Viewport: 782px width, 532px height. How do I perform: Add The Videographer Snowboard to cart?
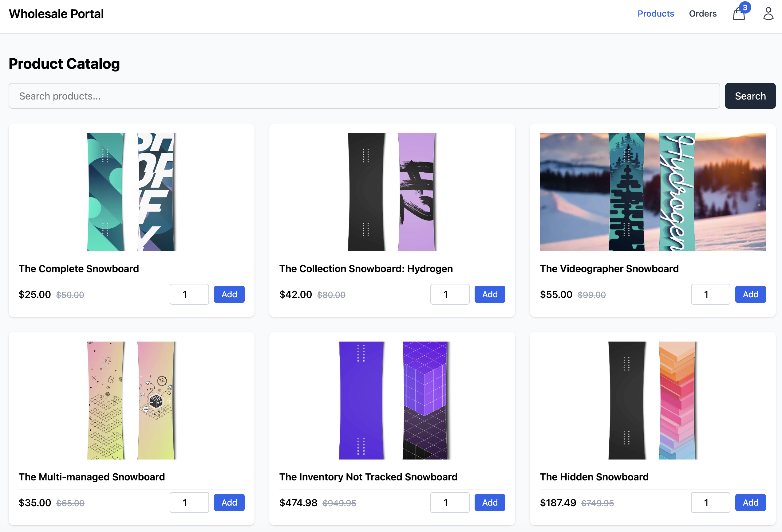(x=750, y=294)
